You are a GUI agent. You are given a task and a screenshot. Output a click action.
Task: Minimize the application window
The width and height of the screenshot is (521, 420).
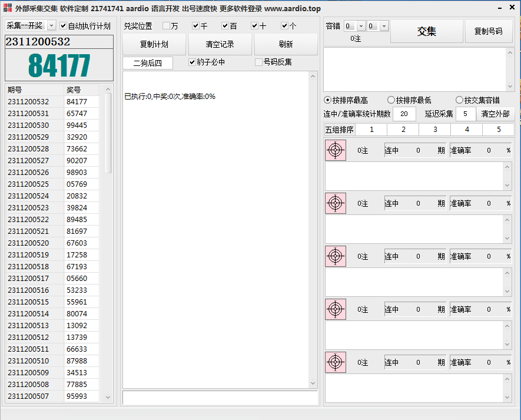[x=500, y=8]
